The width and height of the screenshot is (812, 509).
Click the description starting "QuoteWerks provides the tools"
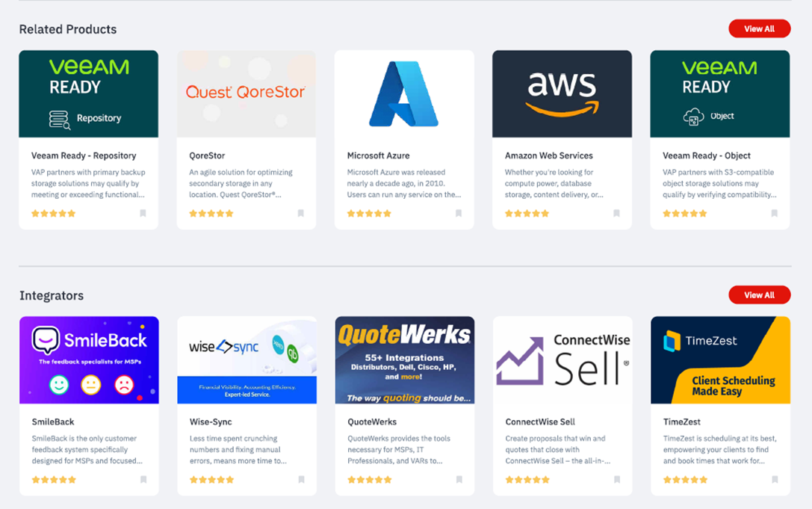point(399,450)
